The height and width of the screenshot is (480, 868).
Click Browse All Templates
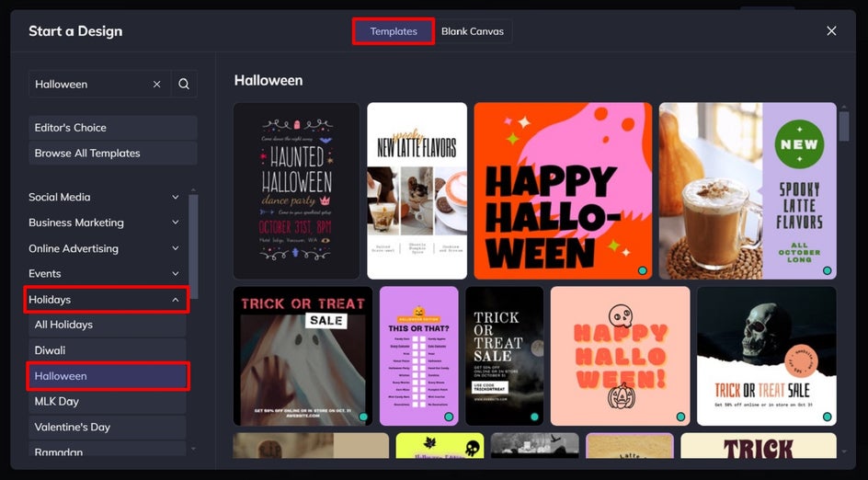coord(113,154)
